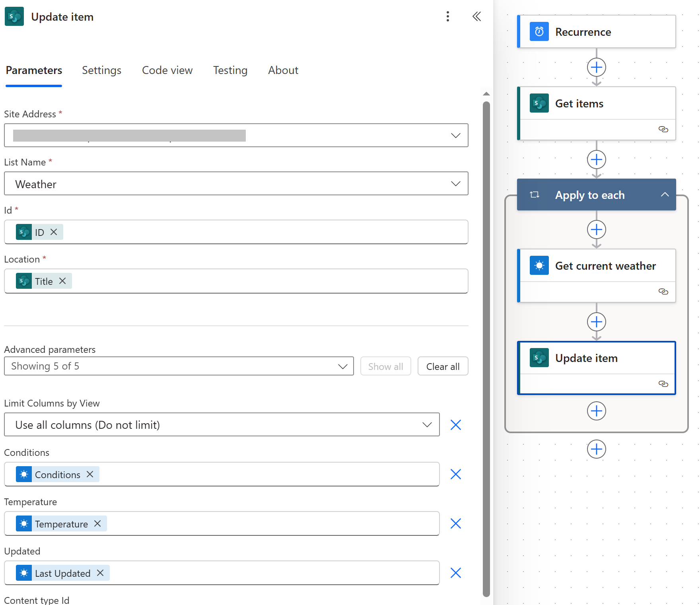Image resolution: width=700 pixels, height=605 pixels.
Task: Remove the Updated parameter with blue X
Action: point(455,573)
